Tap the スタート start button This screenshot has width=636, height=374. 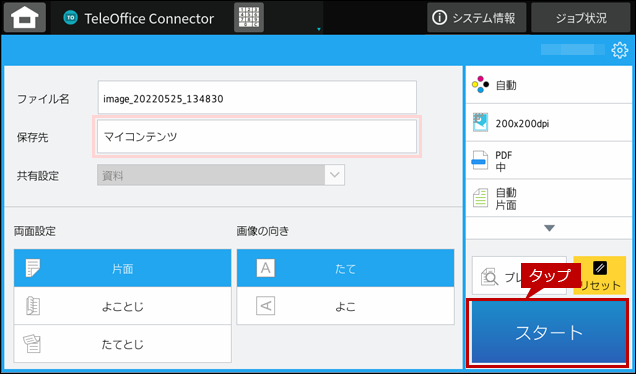point(548,333)
